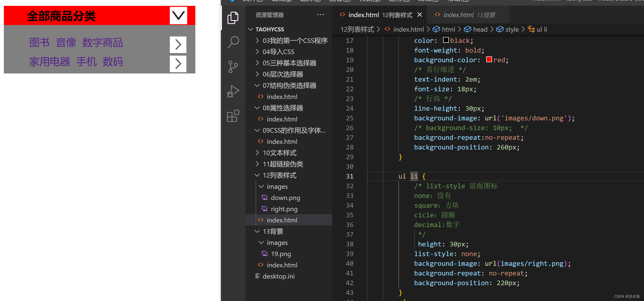
Task: Collapse the 13背景 folder
Action: click(257, 231)
